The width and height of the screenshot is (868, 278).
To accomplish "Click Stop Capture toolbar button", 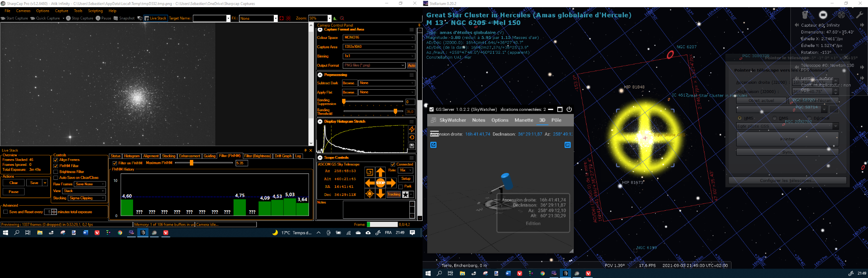I will tap(80, 18).
